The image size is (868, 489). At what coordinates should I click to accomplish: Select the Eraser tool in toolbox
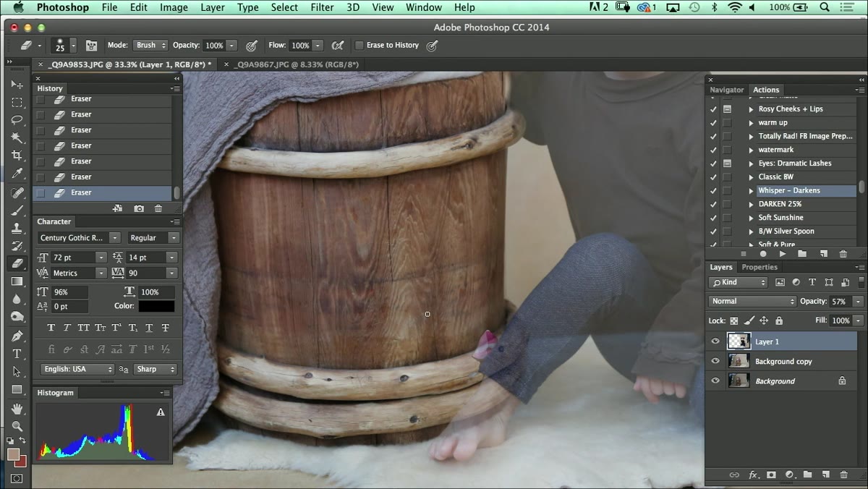pos(17,263)
